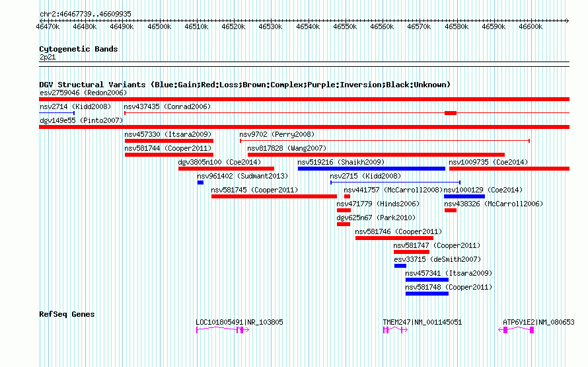588x367 pixels.
Task: Select the ATP6V1E2|NM_080653 gene label
Action: tap(538, 322)
